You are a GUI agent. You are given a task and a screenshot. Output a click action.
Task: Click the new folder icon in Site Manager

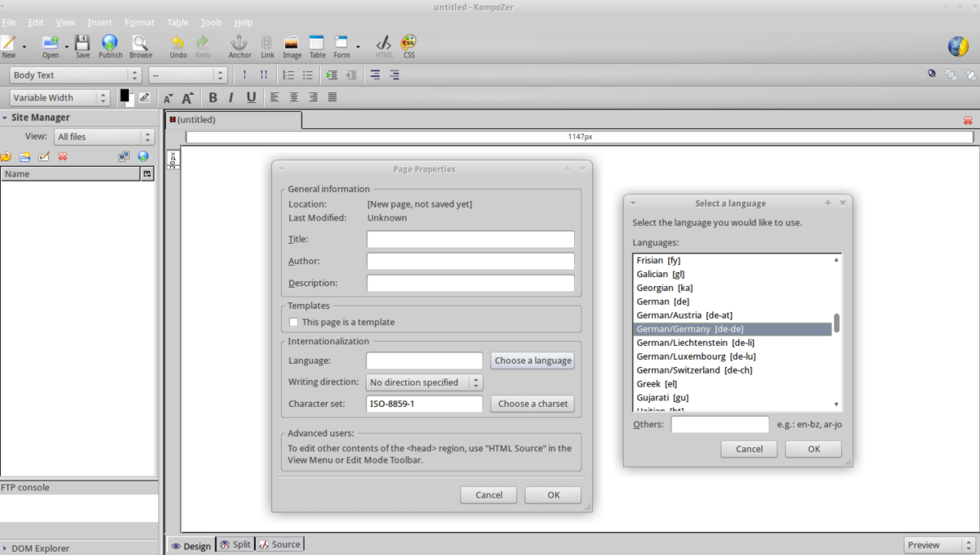click(25, 156)
